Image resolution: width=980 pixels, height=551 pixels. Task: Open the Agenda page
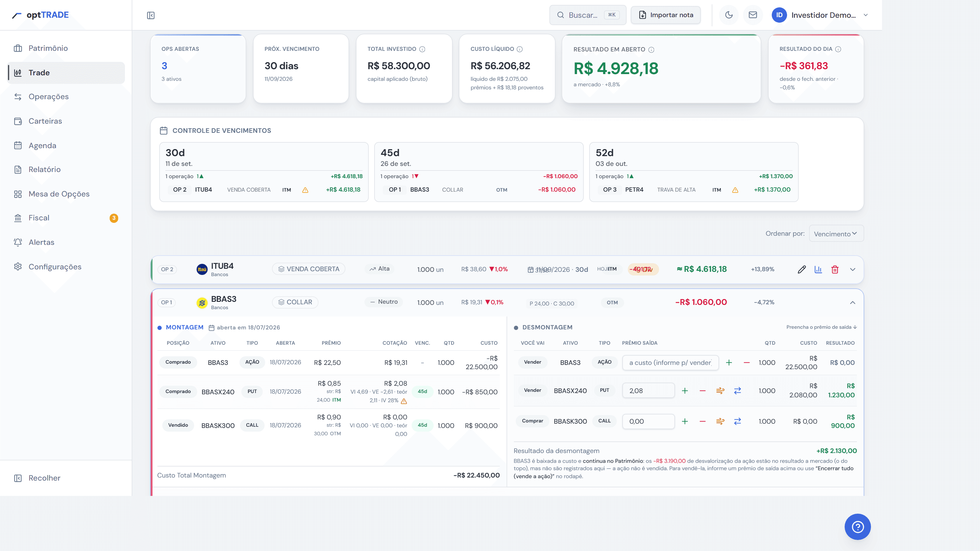click(66, 145)
